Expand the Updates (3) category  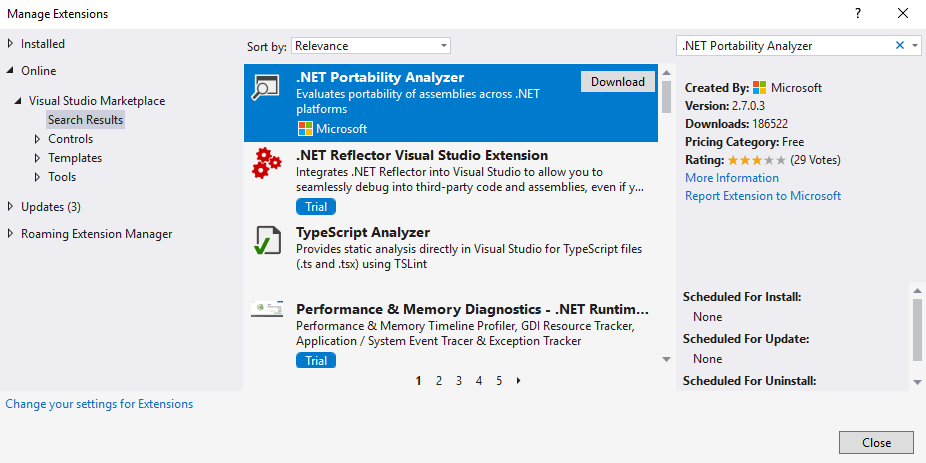tap(10, 207)
